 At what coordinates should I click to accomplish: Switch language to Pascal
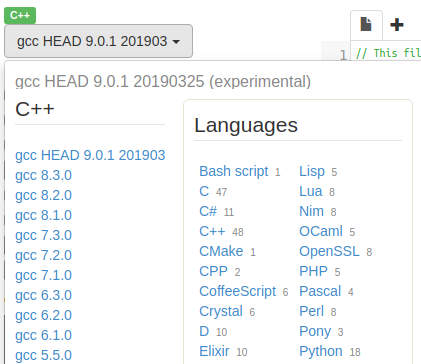coord(320,291)
